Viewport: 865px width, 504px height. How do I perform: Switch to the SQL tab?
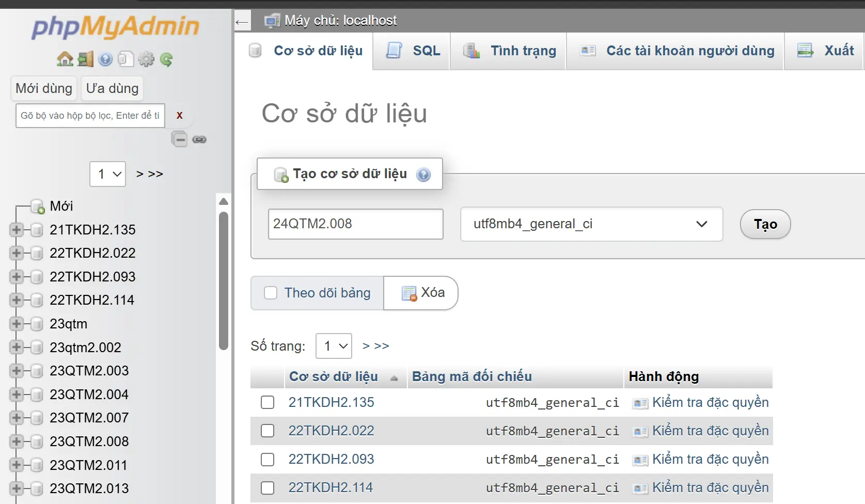[x=412, y=51]
